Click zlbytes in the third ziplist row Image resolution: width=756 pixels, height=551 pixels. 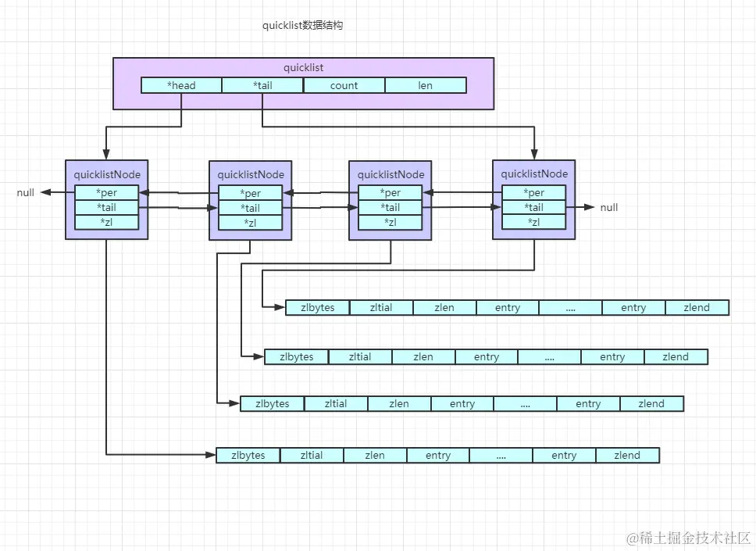point(273,403)
